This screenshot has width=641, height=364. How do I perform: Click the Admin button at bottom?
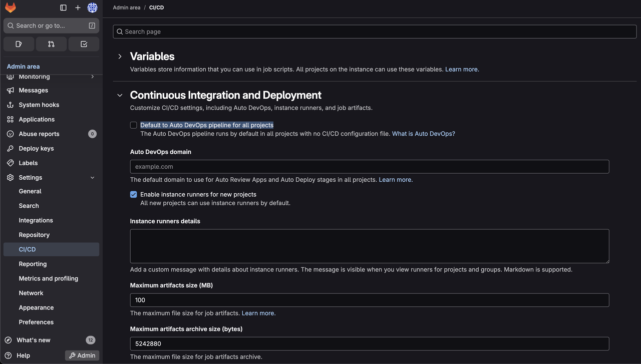82,355
